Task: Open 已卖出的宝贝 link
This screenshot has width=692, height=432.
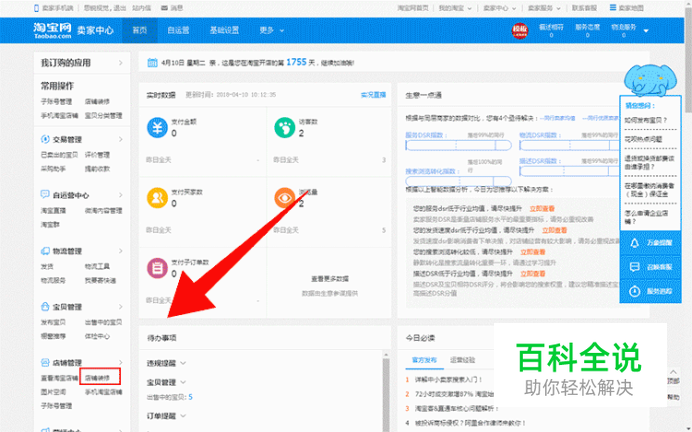Action: (59, 155)
